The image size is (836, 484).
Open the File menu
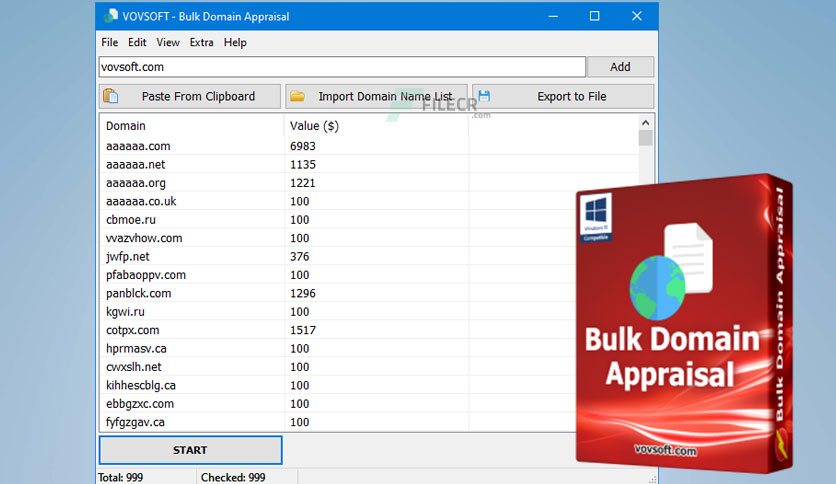pos(110,42)
